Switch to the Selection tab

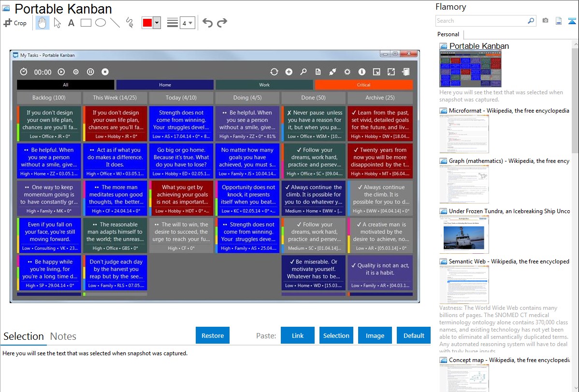coord(24,336)
